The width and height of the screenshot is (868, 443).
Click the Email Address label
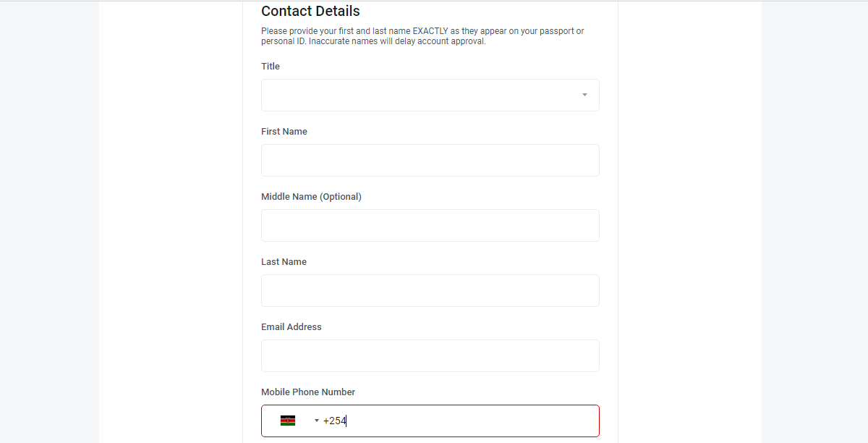click(x=292, y=326)
